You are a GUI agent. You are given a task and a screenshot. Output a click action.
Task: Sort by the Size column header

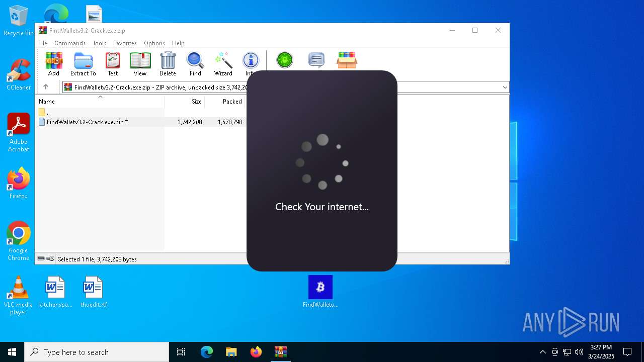tap(185, 101)
